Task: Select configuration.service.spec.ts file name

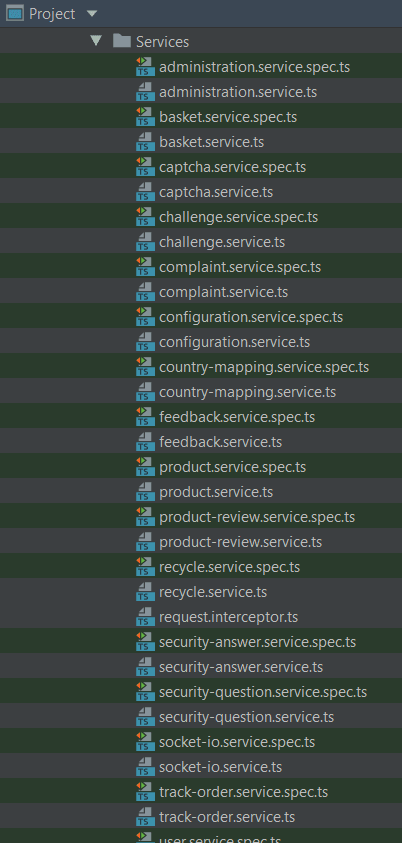Action: coord(250,317)
